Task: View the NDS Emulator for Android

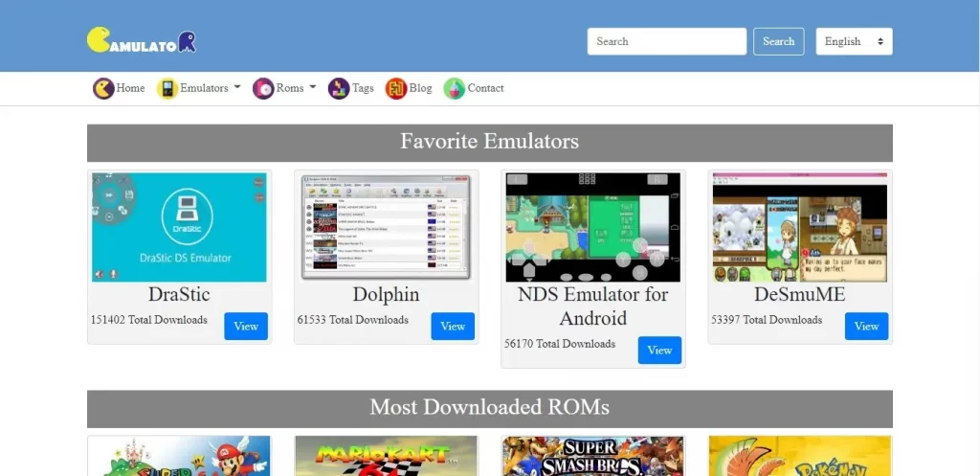Action: pos(659,351)
